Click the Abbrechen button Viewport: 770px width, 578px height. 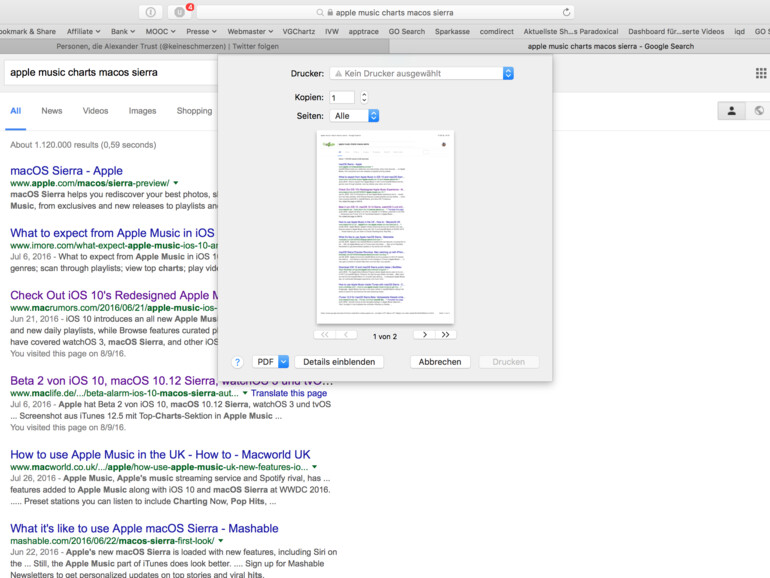tap(440, 362)
